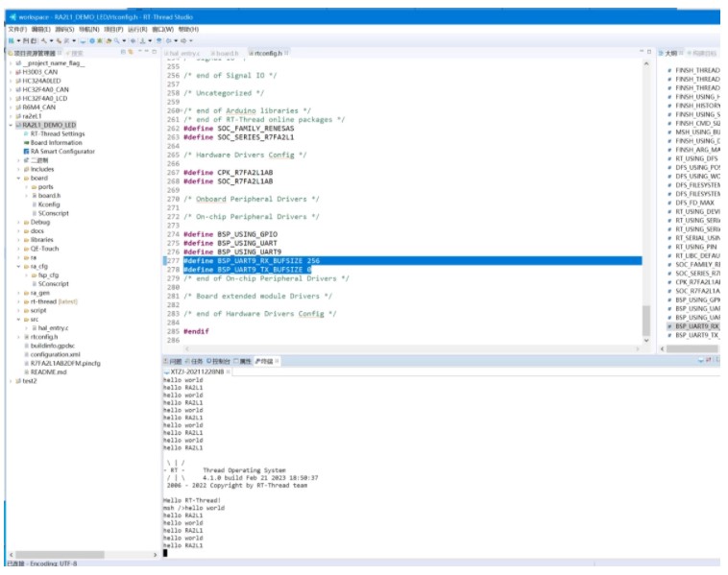This screenshot has width=728, height=575.
Task: Select DFS_FD_MAX in the outline
Action: click(694, 203)
